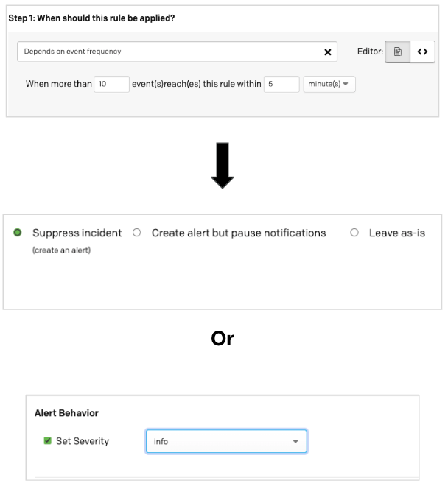
Task: Click the Or separator text
Action: (x=223, y=338)
